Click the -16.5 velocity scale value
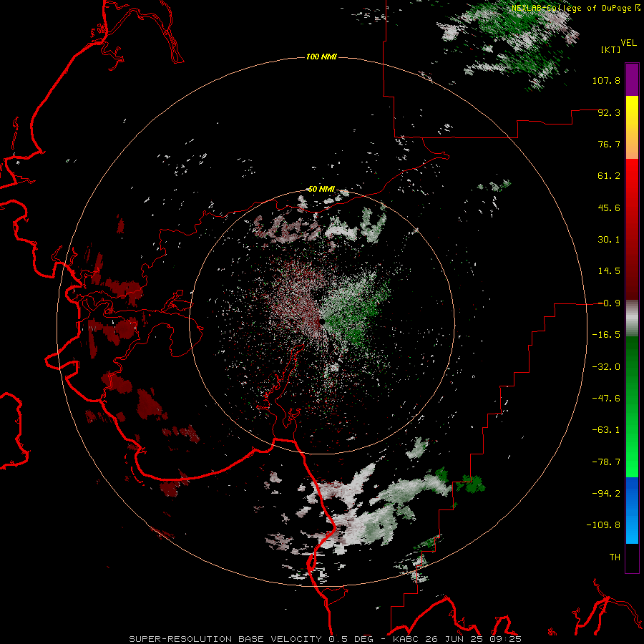644x644 pixels. [606, 335]
